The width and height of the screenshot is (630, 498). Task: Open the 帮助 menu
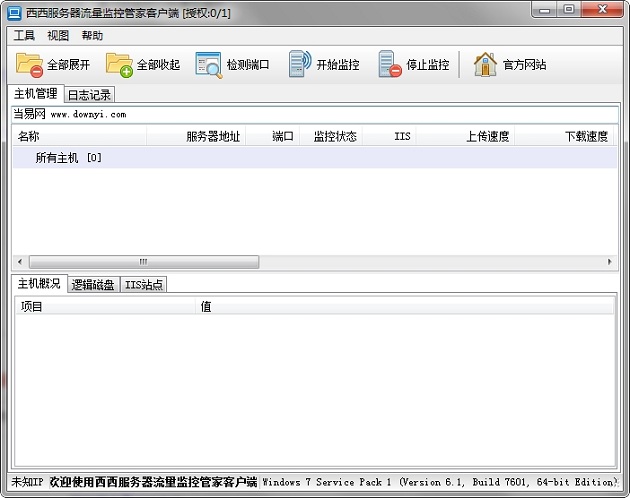tap(92, 35)
